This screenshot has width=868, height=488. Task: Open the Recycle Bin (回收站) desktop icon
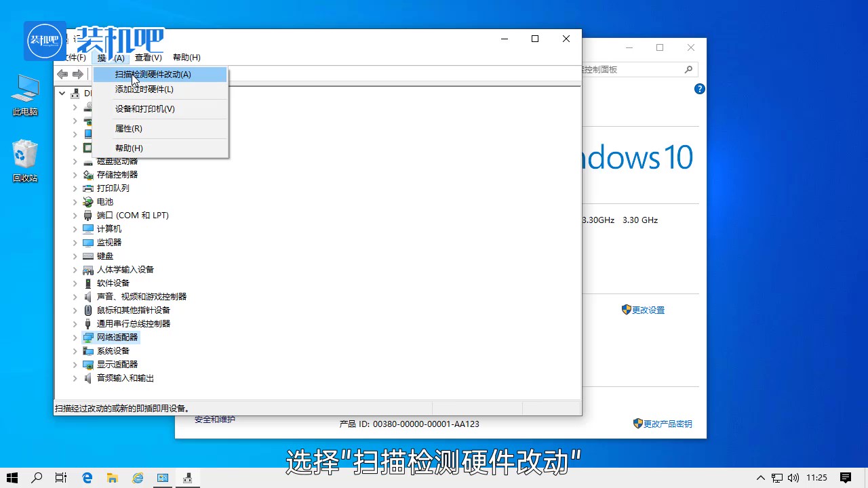tap(25, 155)
